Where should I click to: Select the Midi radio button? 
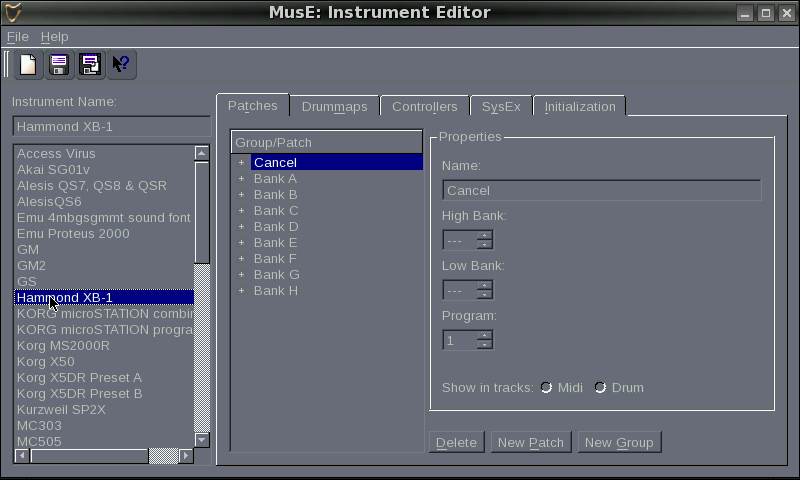pyautogui.click(x=546, y=388)
